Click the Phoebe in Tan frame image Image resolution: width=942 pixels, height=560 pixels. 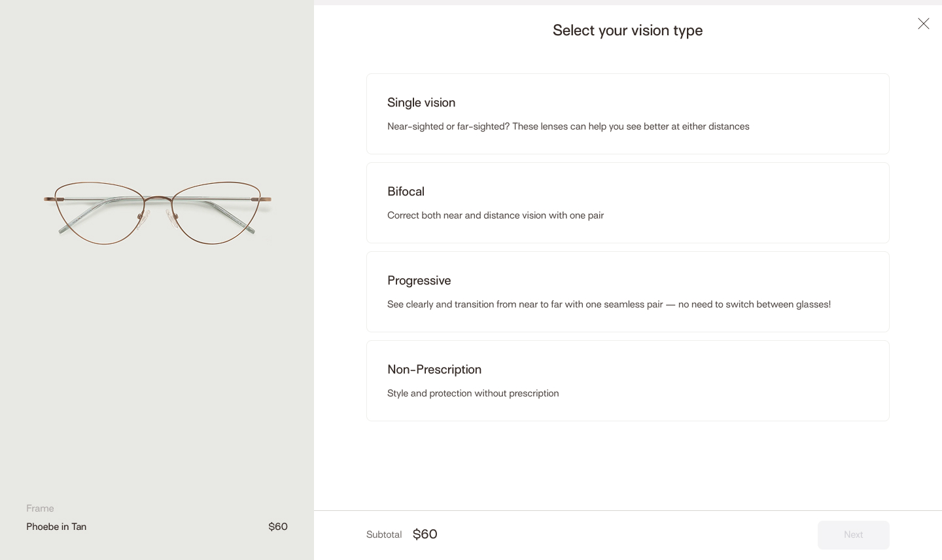(157, 213)
